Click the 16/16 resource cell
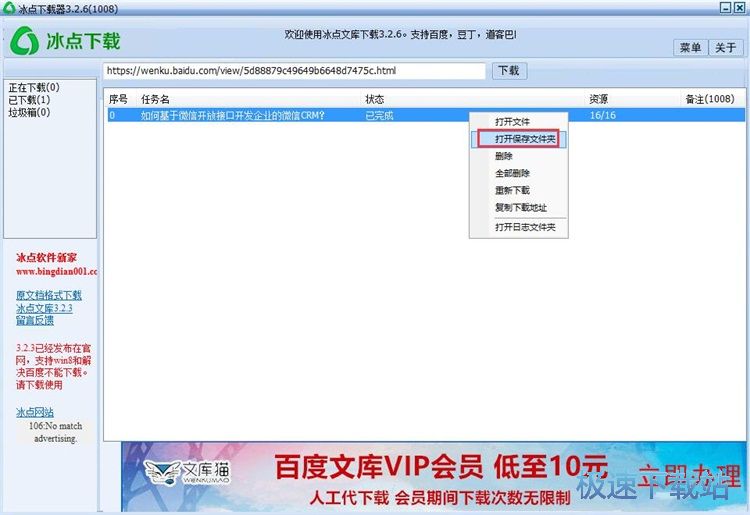Image resolution: width=750 pixels, height=515 pixels. point(603,115)
